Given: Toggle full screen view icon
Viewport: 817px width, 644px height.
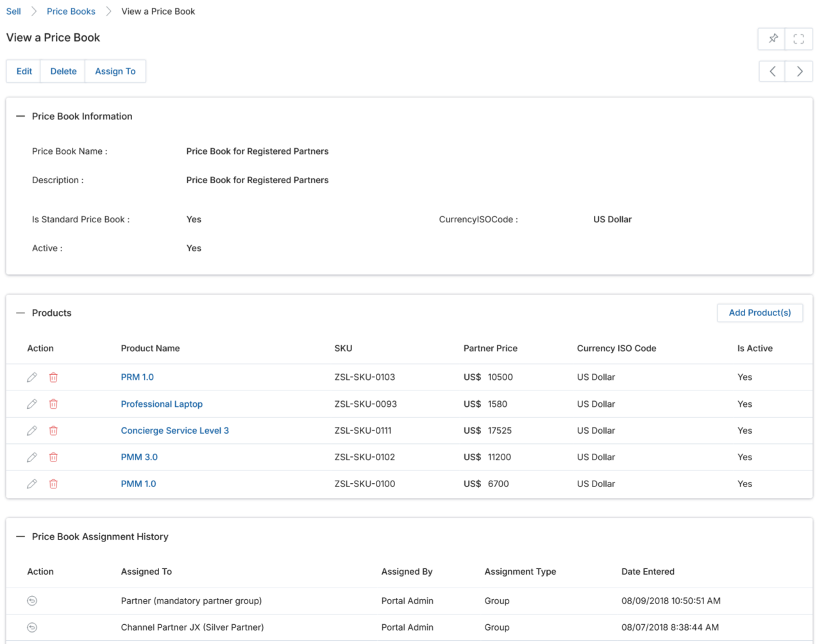Looking at the screenshot, I should tap(799, 38).
